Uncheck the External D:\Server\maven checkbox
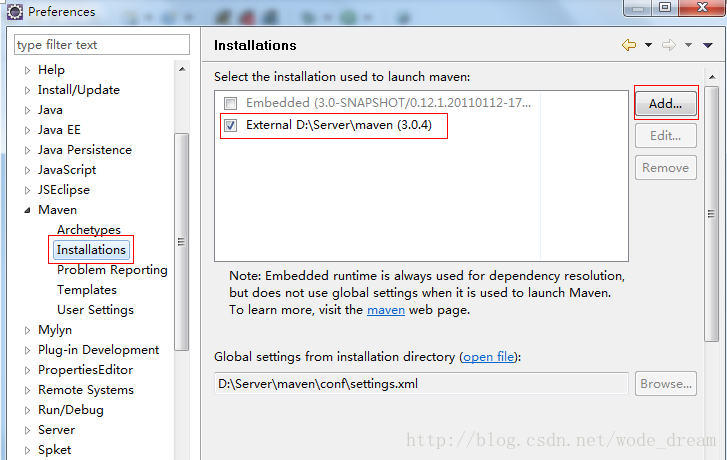The width and height of the screenshot is (727, 460). pos(230,125)
